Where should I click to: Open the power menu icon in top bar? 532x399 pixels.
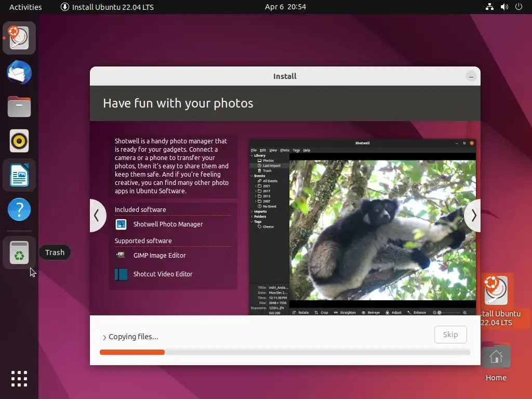coord(518,7)
